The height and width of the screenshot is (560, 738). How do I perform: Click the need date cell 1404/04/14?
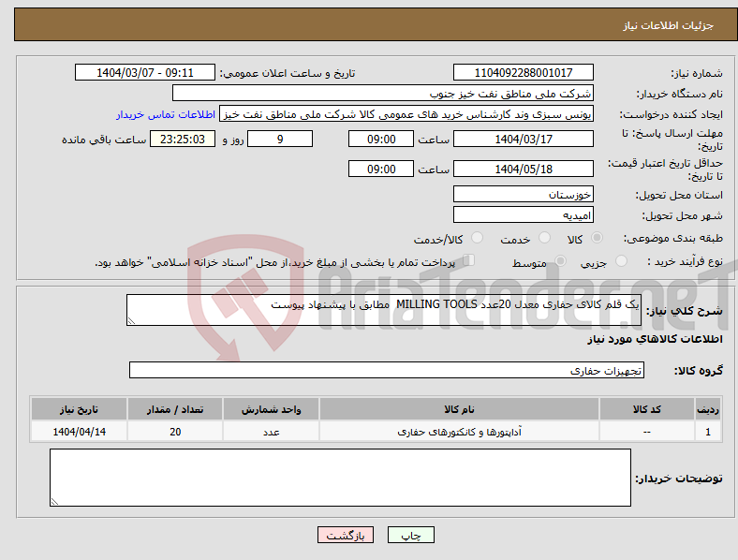(x=79, y=431)
